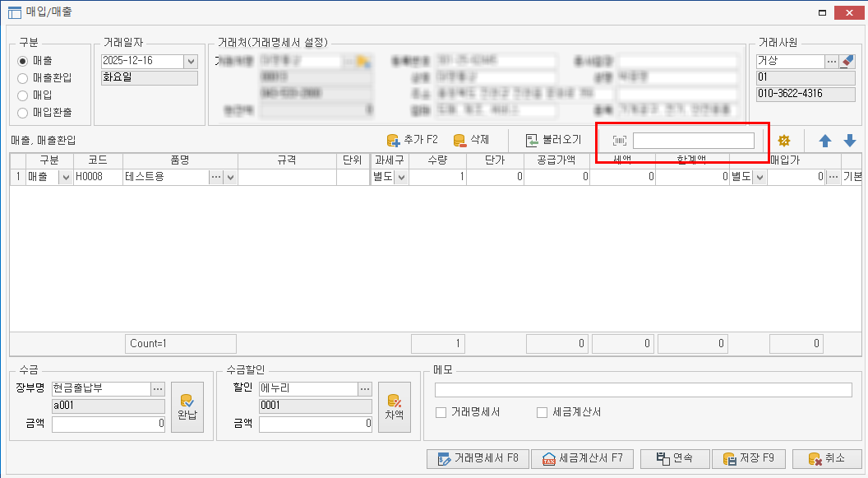Expand the 구분 dropdown in row 1

tap(65, 177)
